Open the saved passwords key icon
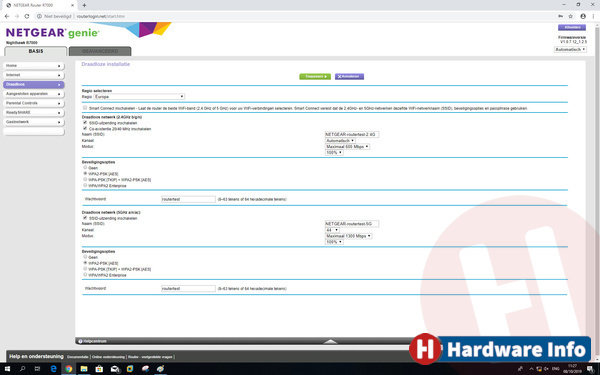Viewport: 600px width, 375px height. 561,16
